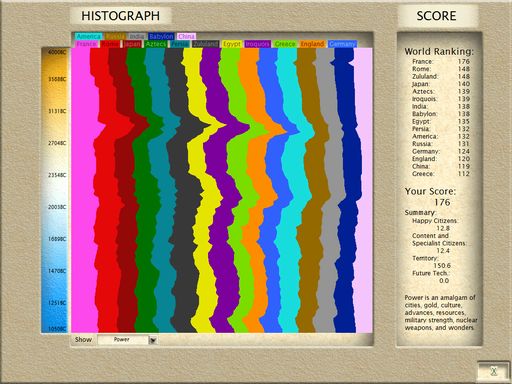Viewport: 512px width, 384px height.
Task: Click the HISTOGRAPH title banner
Action: coord(121,16)
